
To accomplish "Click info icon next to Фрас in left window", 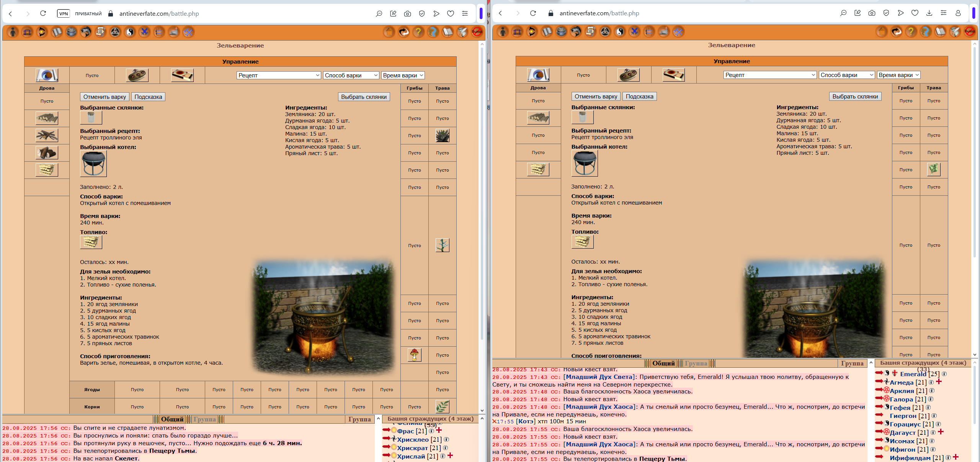I will (x=431, y=431).
